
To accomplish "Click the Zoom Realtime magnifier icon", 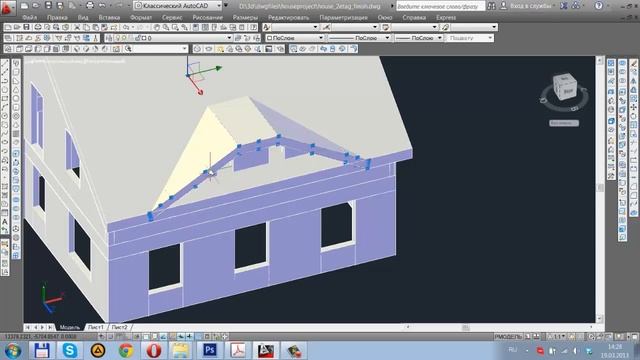I will (166, 27).
